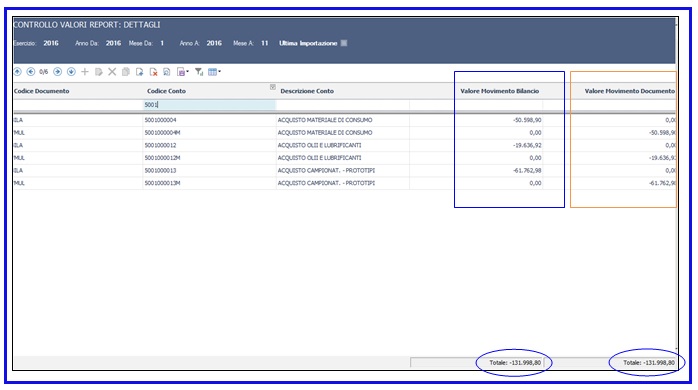Click the record counter 0/6

pos(44,72)
